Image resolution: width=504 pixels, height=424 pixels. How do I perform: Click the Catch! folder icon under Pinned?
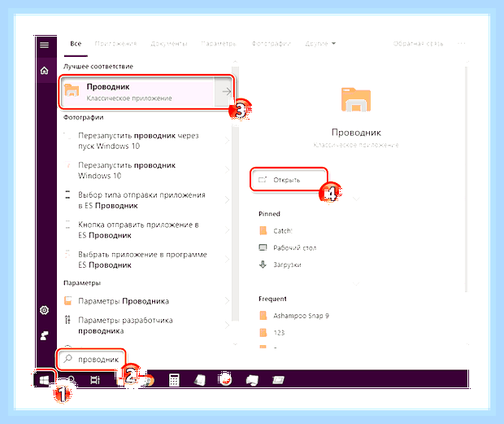(x=263, y=230)
